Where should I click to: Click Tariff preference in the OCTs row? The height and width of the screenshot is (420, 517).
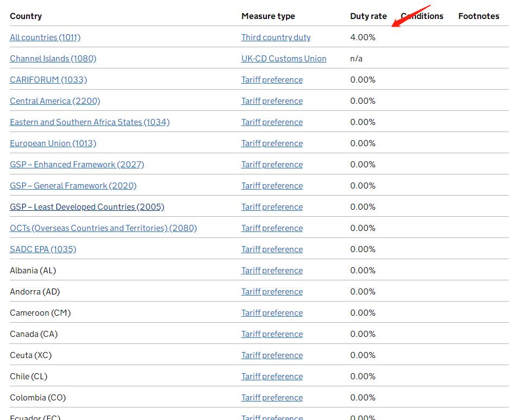[272, 228]
